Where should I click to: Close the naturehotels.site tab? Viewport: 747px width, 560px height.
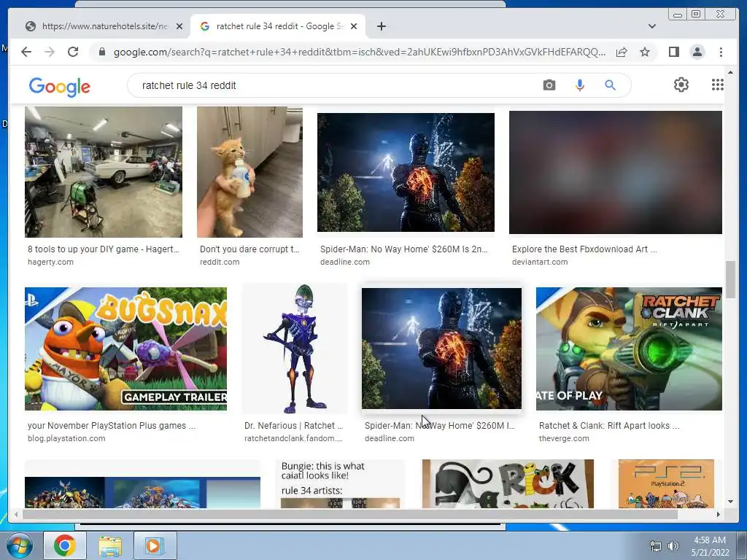(x=179, y=26)
